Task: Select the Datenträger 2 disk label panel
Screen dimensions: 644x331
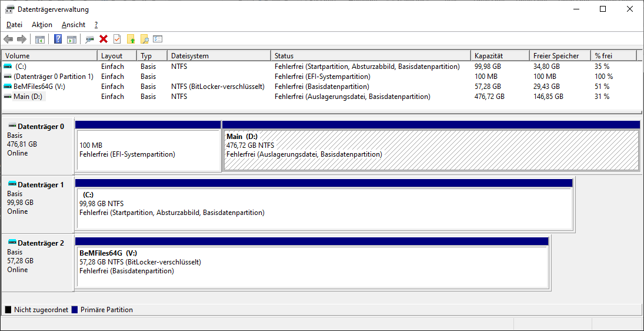Action: [x=38, y=263]
